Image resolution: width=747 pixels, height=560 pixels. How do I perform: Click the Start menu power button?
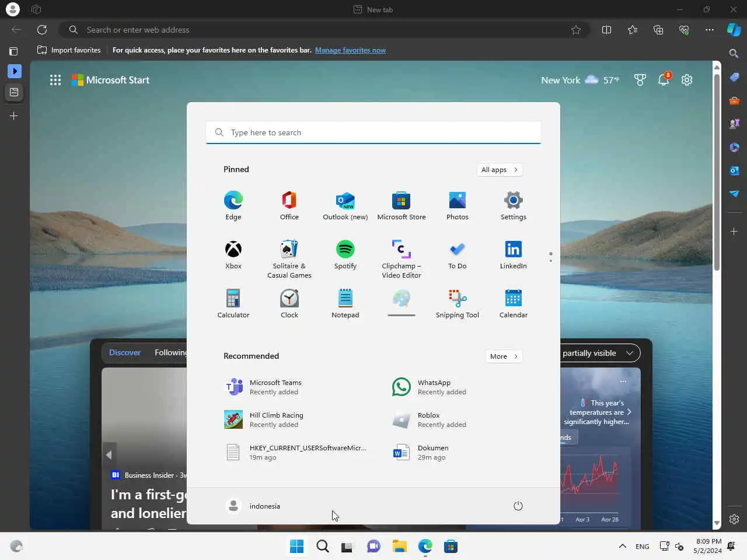518,506
